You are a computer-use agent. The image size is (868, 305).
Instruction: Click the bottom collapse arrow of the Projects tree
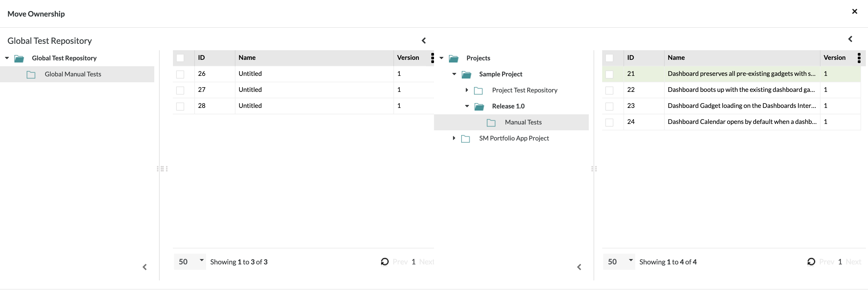click(579, 267)
